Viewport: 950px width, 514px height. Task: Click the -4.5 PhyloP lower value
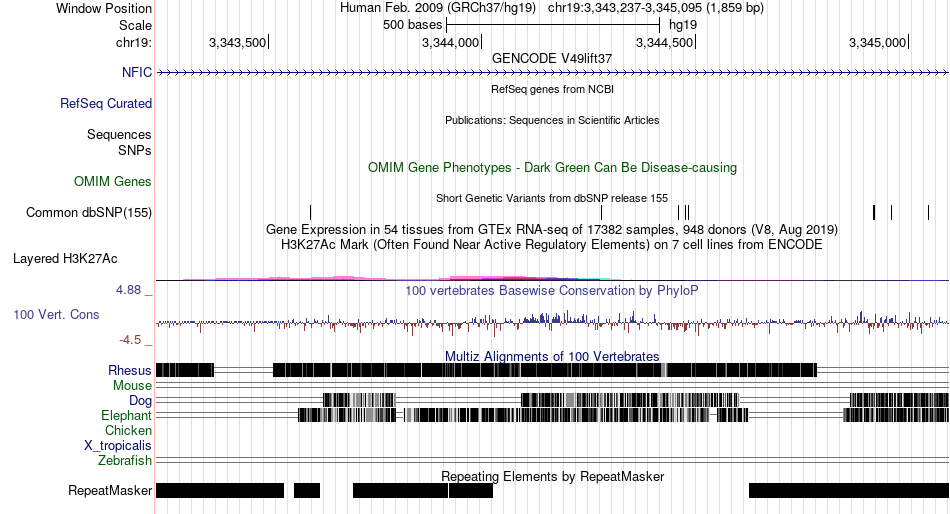[x=130, y=340]
